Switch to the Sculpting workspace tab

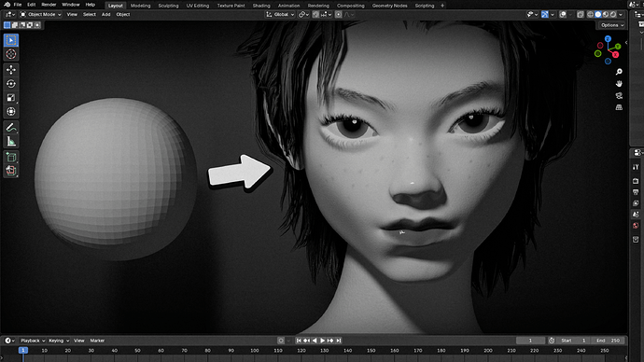[168, 6]
